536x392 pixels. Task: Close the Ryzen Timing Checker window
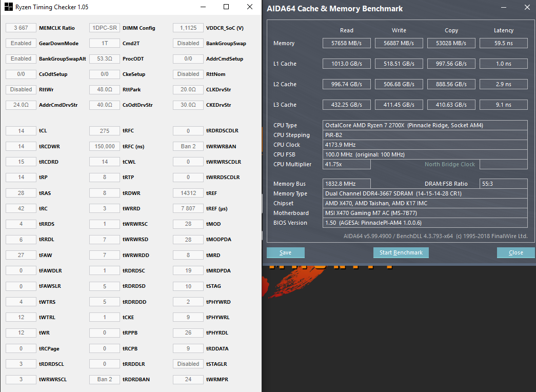[x=250, y=7]
